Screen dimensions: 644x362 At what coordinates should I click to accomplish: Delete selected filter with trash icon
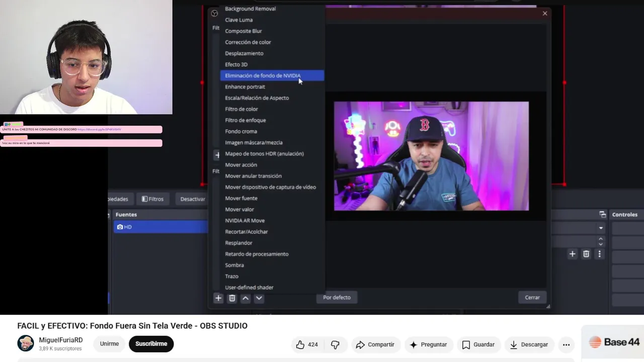pyautogui.click(x=232, y=298)
